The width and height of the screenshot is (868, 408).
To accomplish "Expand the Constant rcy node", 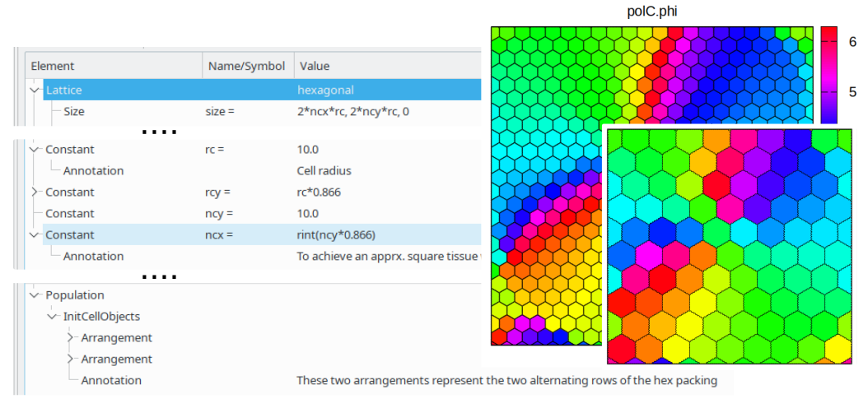I will tap(35, 192).
